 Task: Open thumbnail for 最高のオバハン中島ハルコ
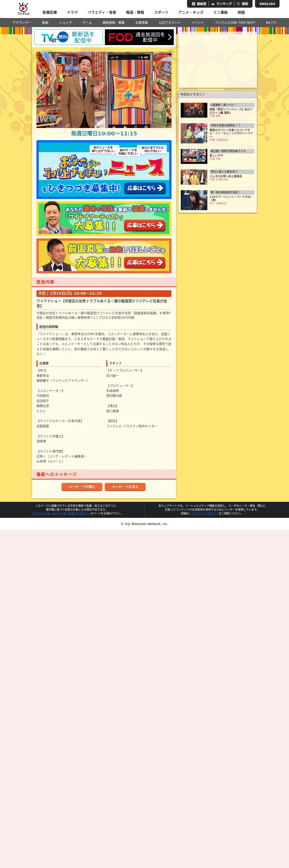194,133
